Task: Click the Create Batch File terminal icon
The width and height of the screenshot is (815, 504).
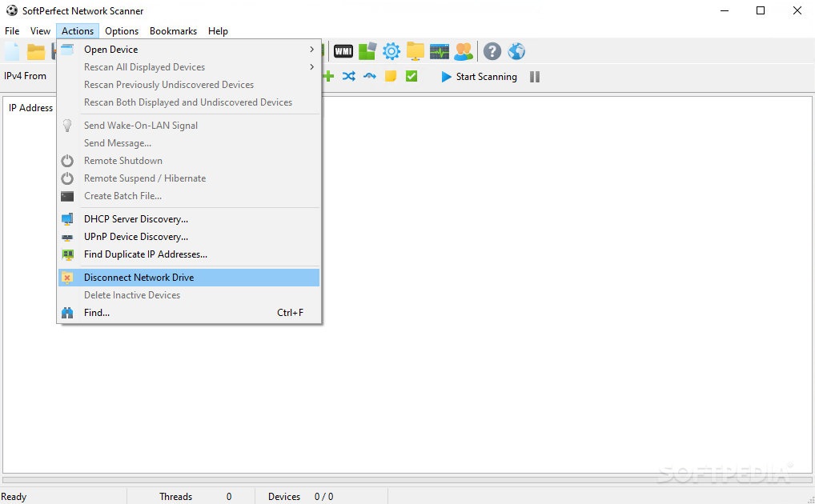Action: (67, 197)
